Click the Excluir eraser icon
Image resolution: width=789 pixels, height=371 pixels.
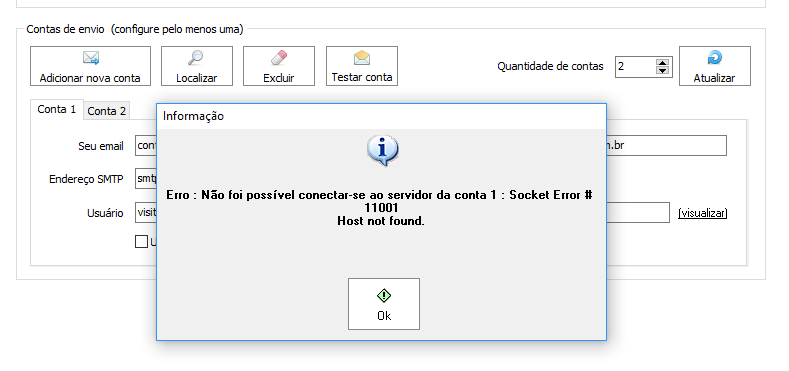tap(279, 58)
